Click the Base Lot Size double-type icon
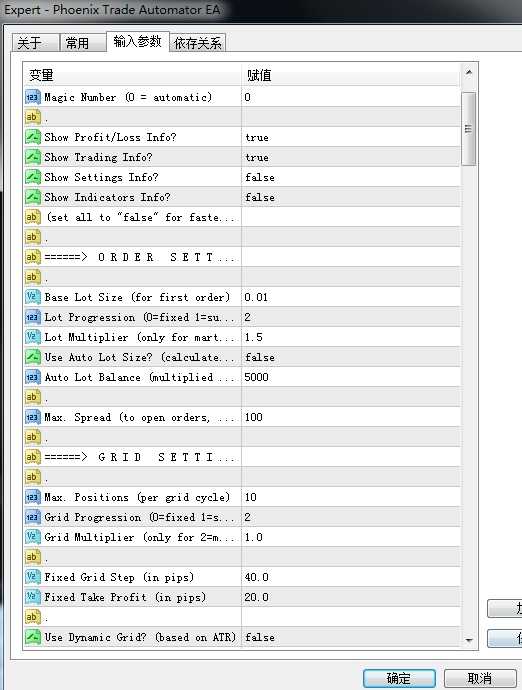The width and height of the screenshot is (522, 690). point(33,297)
